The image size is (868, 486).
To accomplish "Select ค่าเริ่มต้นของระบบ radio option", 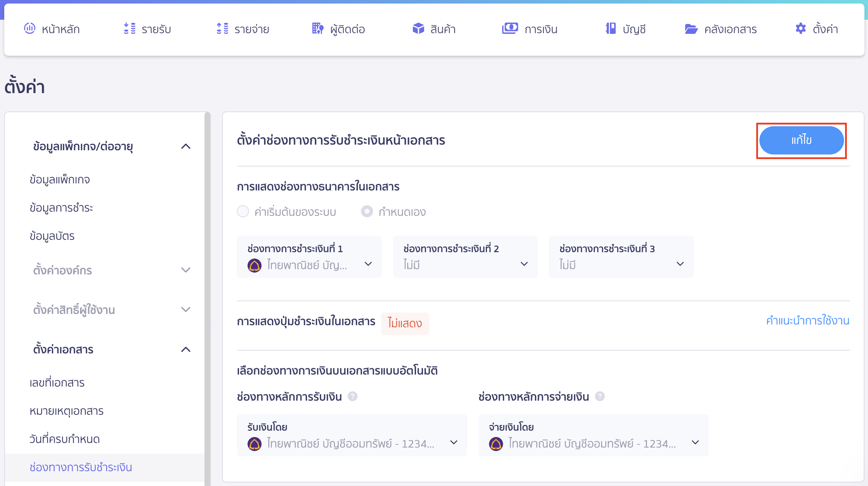I will pos(243,212).
